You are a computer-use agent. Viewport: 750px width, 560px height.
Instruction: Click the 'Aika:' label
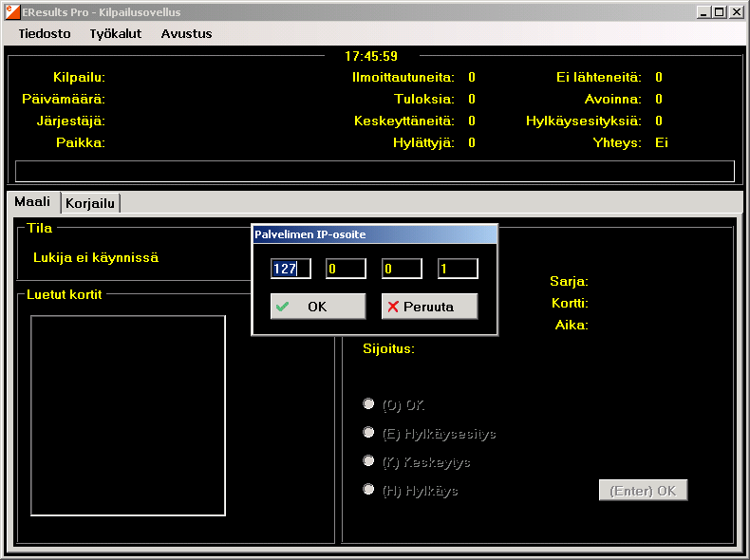coord(572,326)
